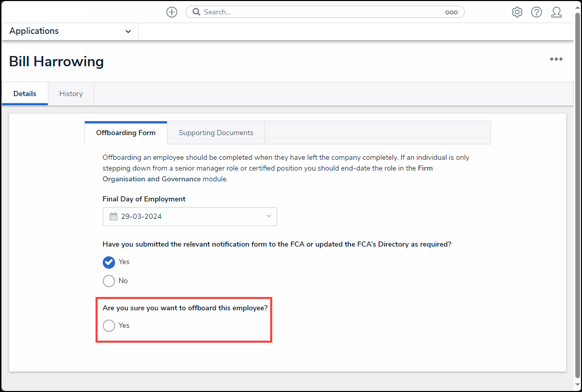Select No for FCA notification question
This screenshot has width=582, height=392.
[x=109, y=281]
